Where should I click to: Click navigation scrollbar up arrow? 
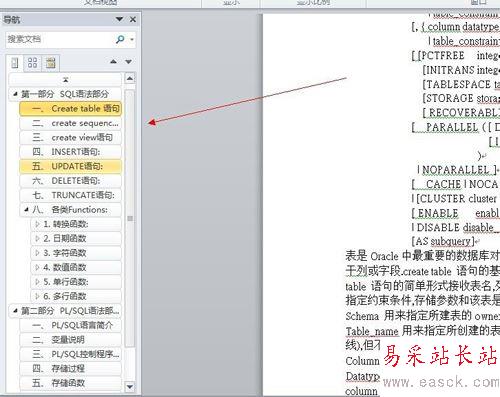pyautogui.click(x=130, y=79)
